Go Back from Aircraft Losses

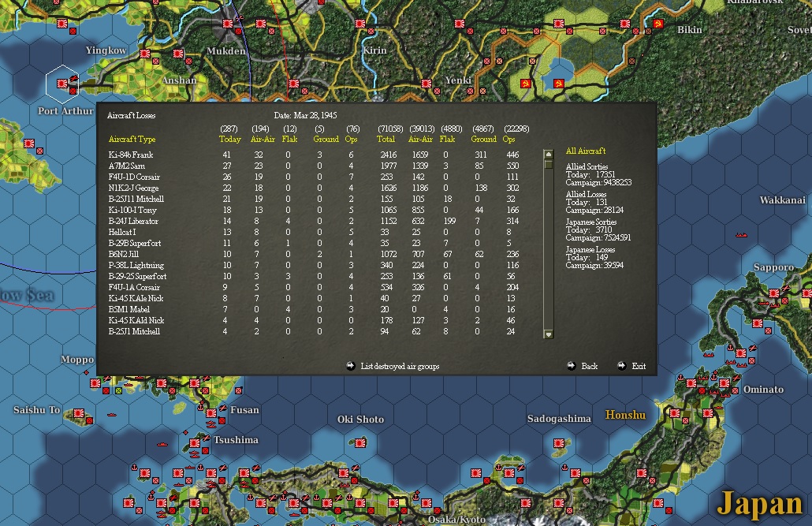[589, 366]
